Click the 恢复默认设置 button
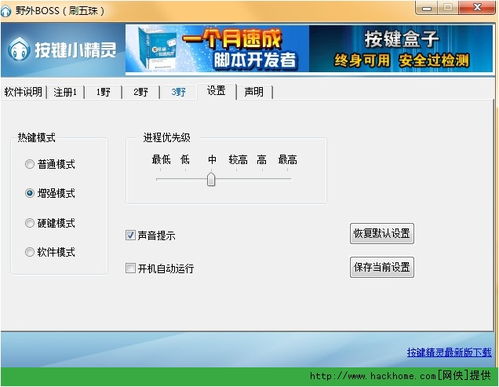 pos(382,233)
